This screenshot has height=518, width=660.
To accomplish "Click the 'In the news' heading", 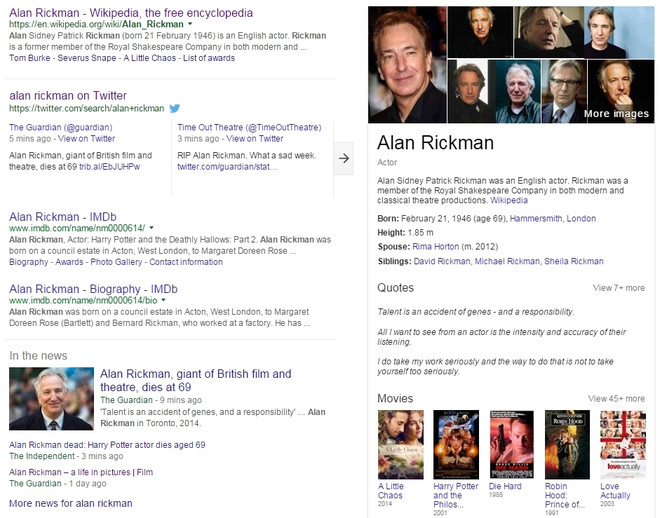I will pos(38,356).
